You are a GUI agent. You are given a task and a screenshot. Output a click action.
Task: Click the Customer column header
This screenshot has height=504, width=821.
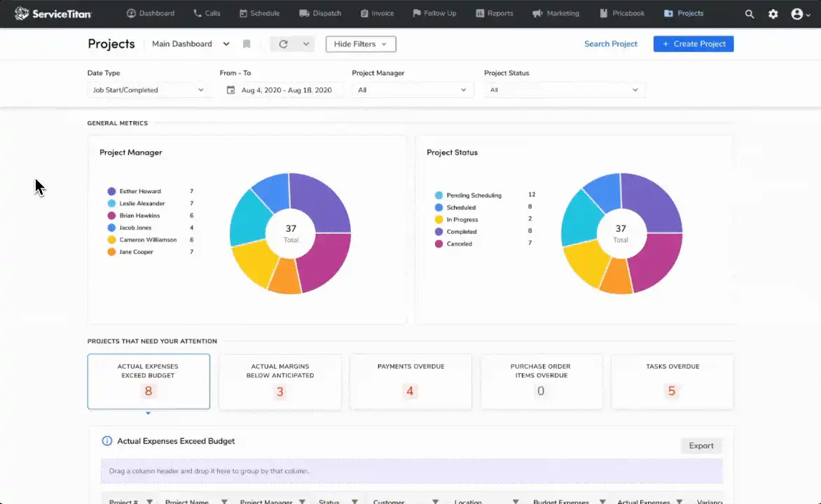389,501
